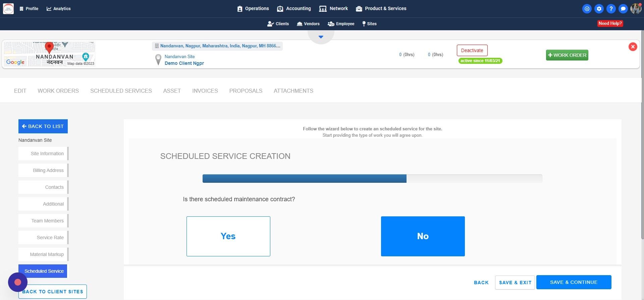Collapse header with the blue down arrow
Screen dimensions: 644x300
(321, 37)
